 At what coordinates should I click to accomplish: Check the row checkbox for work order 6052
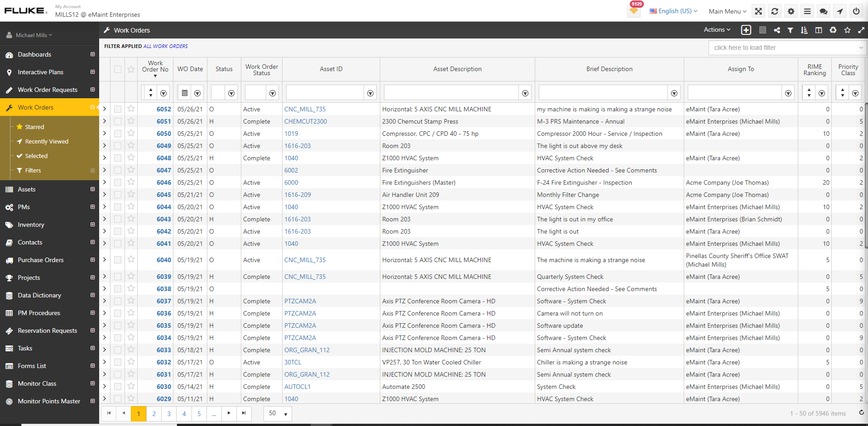(x=118, y=109)
